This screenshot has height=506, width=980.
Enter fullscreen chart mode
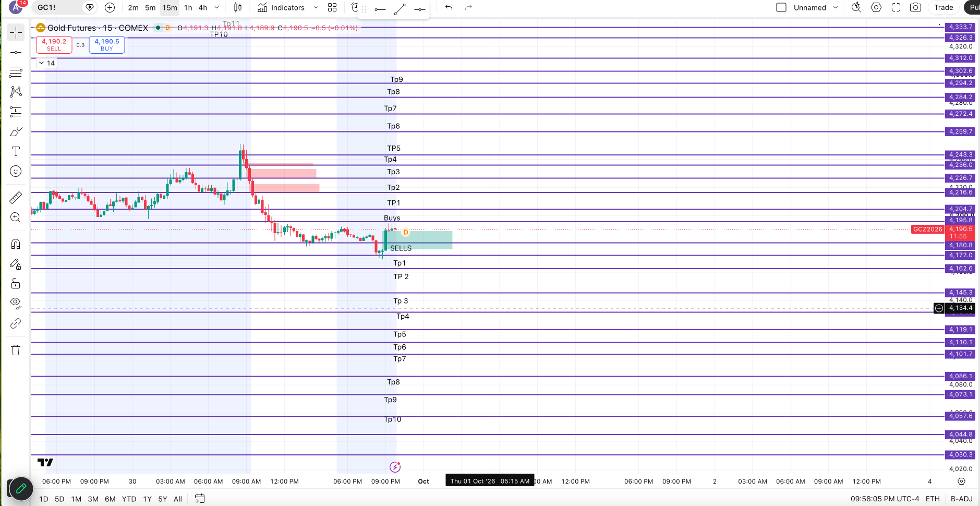896,7
